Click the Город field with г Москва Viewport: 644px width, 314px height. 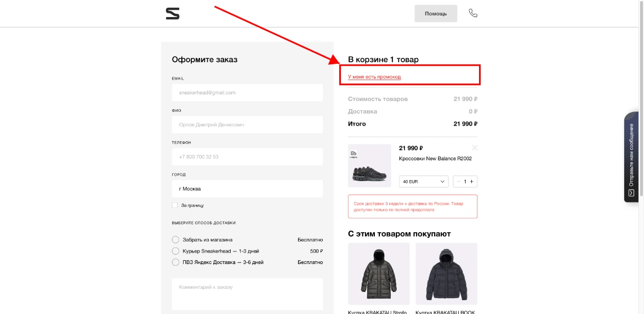click(x=247, y=189)
